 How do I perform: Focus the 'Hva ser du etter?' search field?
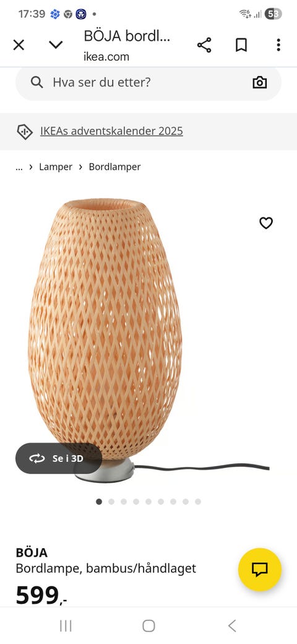click(x=148, y=84)
